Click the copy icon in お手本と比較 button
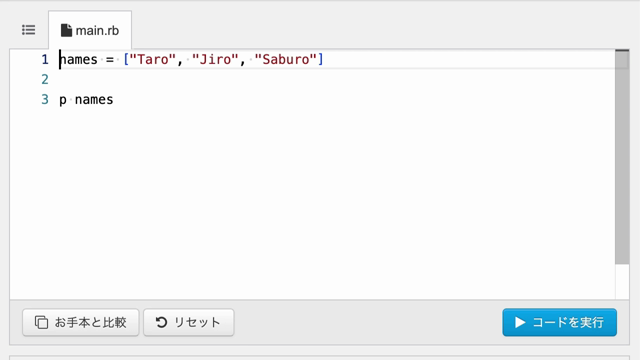640x360 pixels. (x=41, y=322)
